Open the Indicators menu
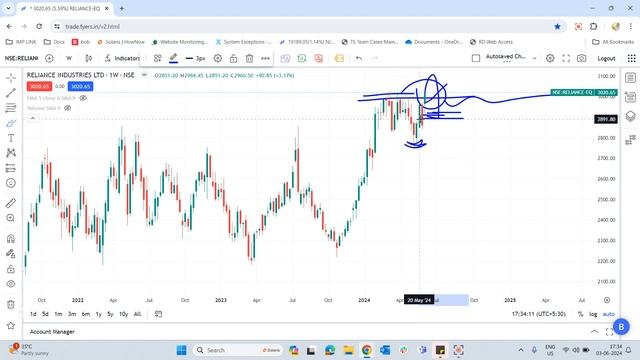 pyautogui.click(x=122, y=58)
